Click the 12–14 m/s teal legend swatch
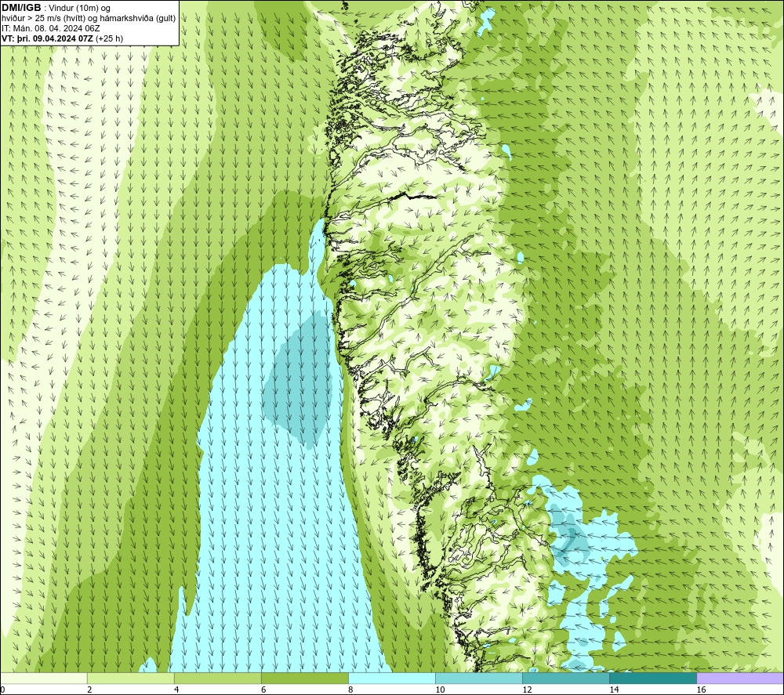Image resolution: width=784 pixels, height=695 pixels. click(x=566, y=678)
